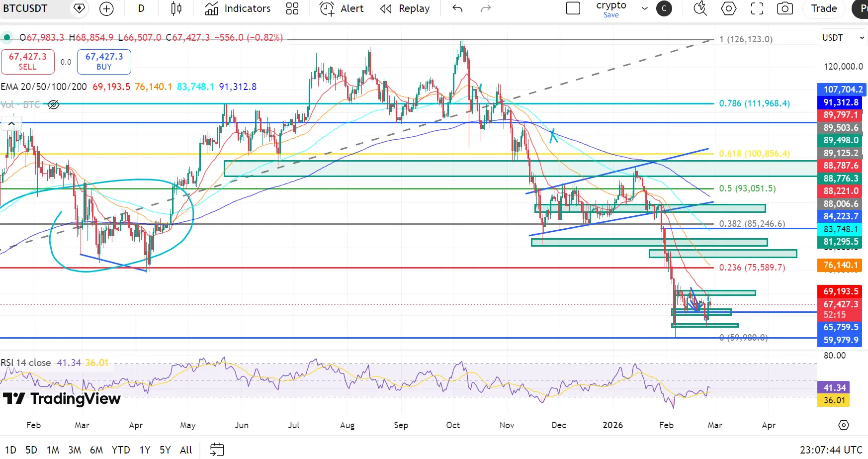
Task: Click the SELL 67,427.3 button
Action: pyautogui.click(x=28, y=62)
